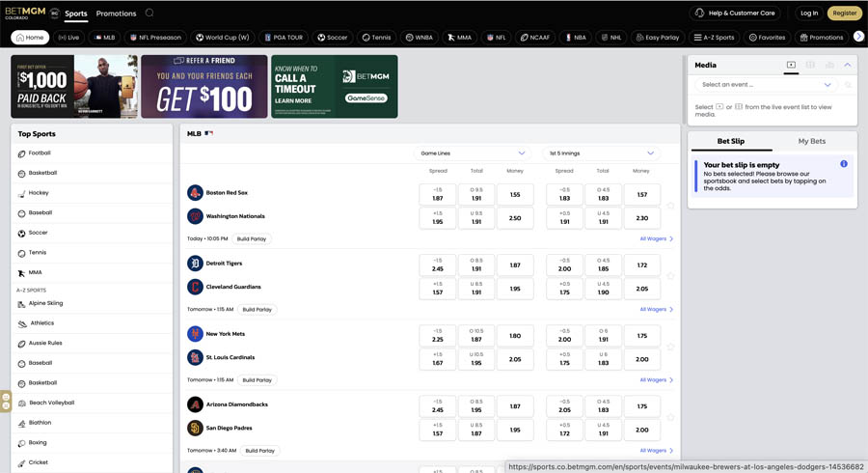
Task: Expand All Wagers for Tigers game
Action: click(657, 309)
